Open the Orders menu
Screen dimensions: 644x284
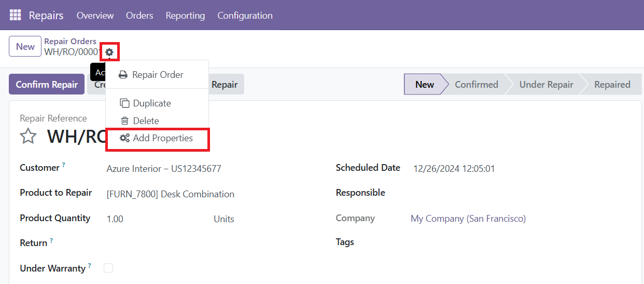pos(139,16)
